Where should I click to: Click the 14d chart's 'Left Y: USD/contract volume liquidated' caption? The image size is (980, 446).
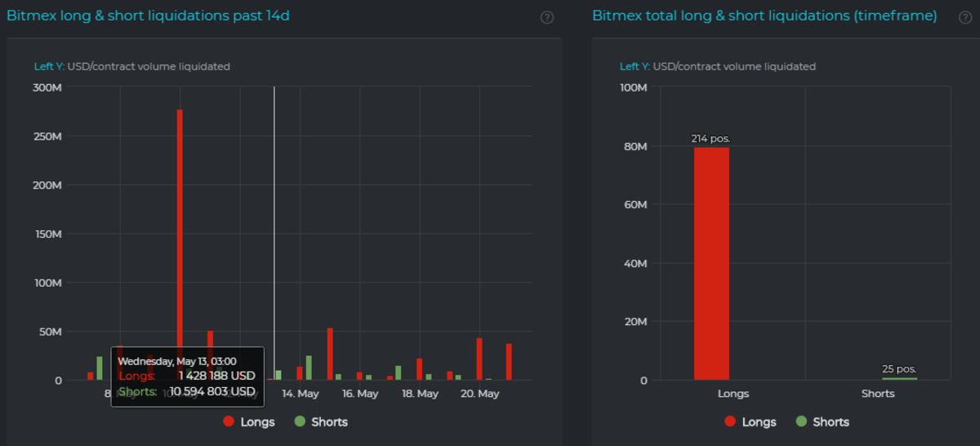tap(132, 66)
